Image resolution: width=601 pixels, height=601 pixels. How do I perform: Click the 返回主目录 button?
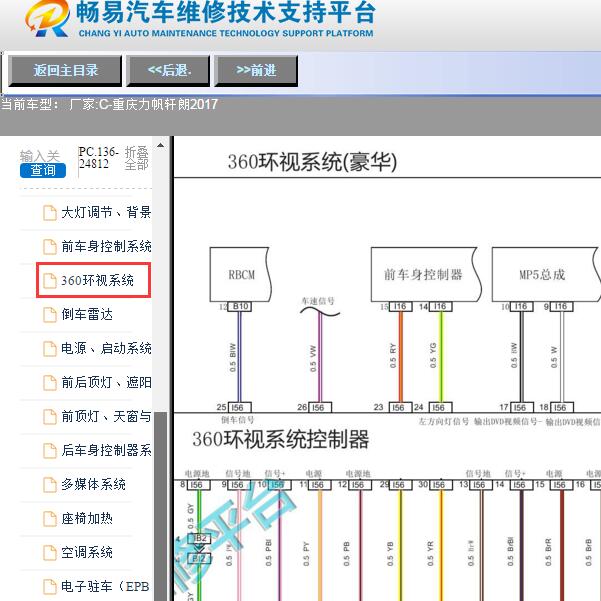point(65,71)
